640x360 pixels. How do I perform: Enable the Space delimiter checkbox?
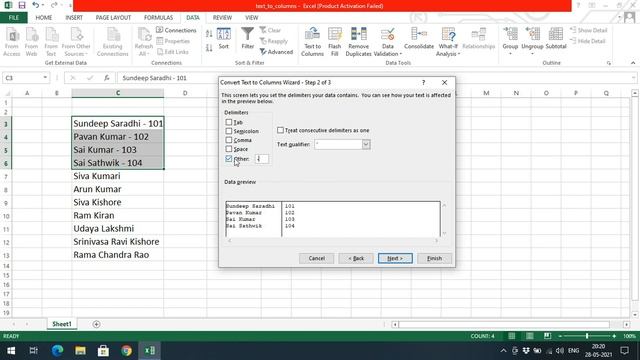[x=229, y=149]
